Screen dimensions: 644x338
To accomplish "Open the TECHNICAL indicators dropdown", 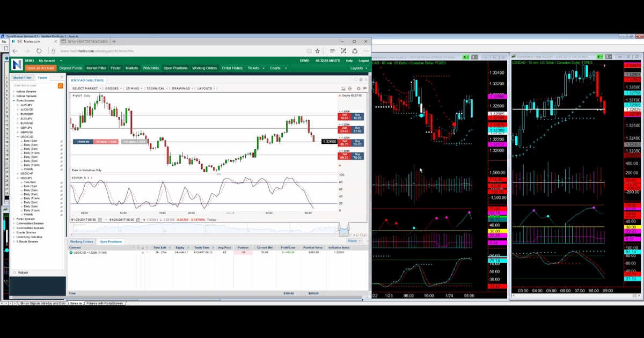I will (x=157, y=89).
